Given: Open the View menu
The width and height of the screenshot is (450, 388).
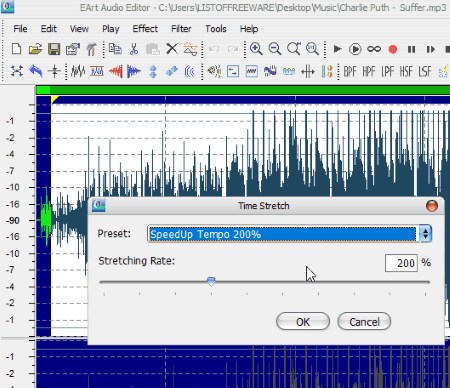Looking at the screenshot, I should tap(79, 29).
